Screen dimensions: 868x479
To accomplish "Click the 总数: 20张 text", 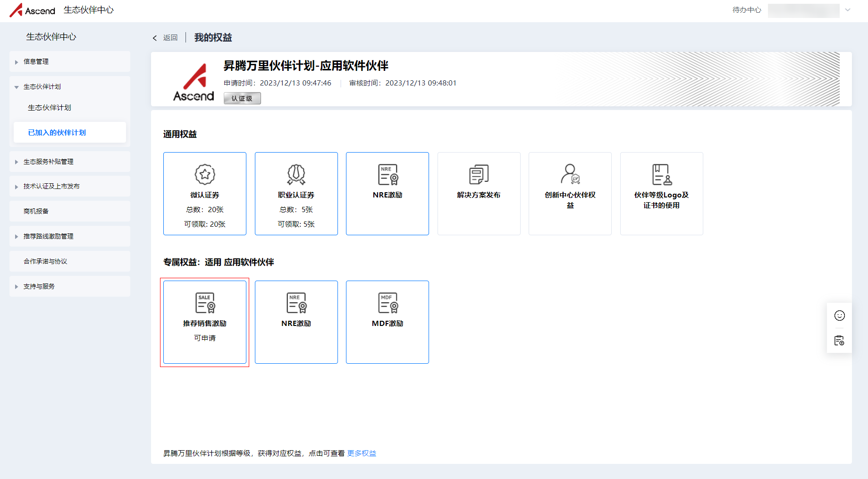I will coord(205,209).
